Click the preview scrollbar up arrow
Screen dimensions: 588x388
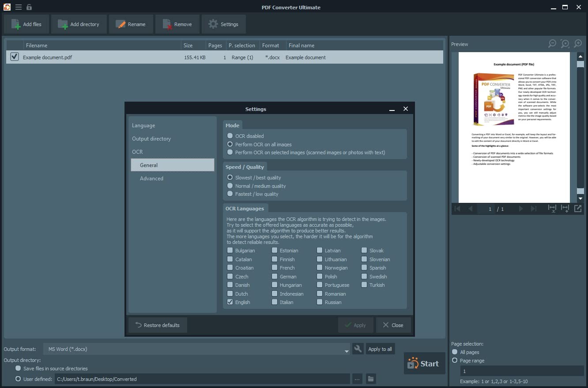tap(580, 56)
